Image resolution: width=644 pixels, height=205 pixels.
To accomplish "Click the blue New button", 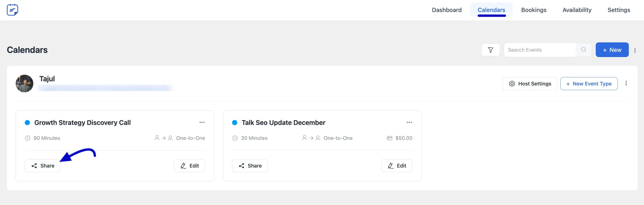I will tap(612, 50).
